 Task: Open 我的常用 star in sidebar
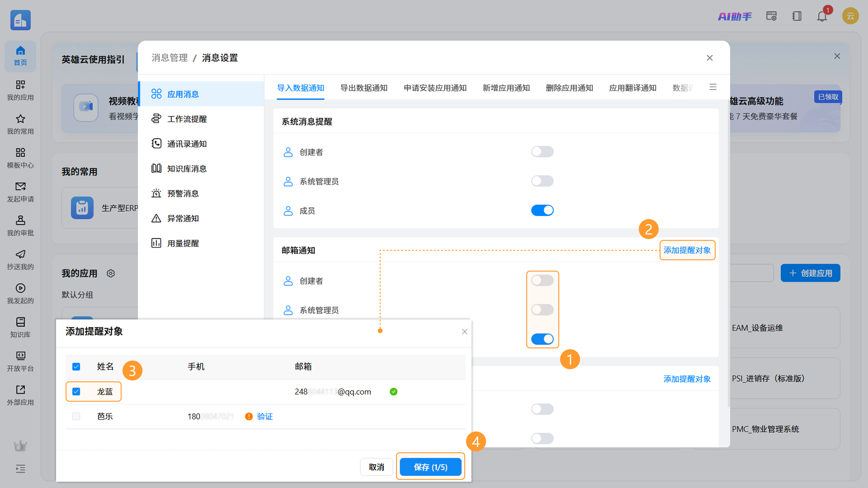[x=20, y=124]
